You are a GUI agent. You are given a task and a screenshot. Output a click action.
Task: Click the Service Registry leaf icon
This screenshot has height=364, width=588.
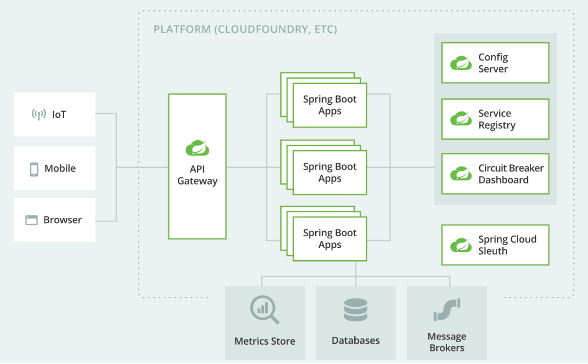[x=461, y=118]
